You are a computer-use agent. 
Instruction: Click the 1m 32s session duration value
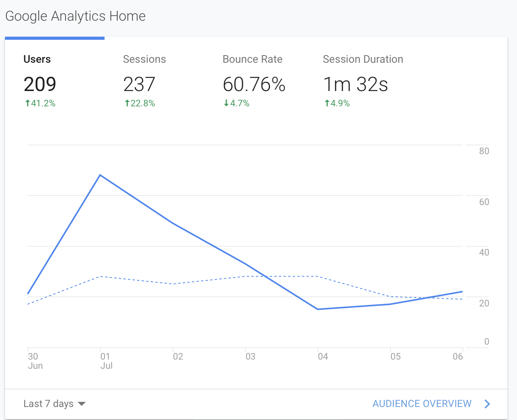pos(356,85)
